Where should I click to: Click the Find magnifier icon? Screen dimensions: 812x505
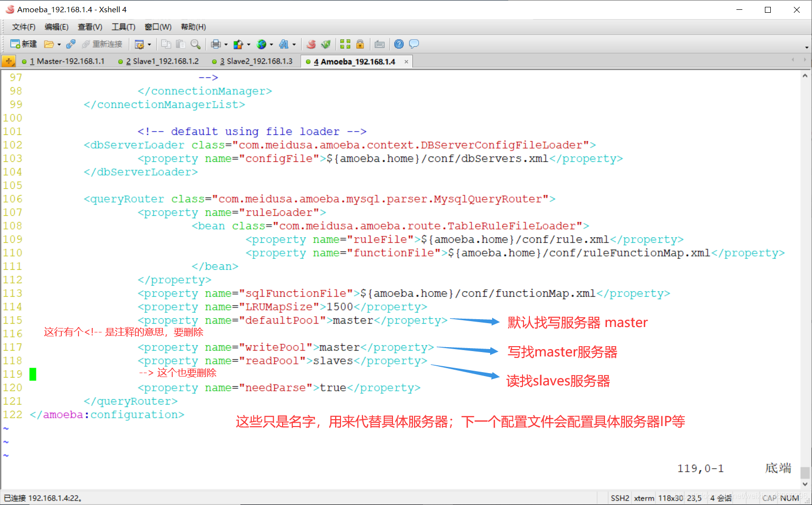(x=195, y=44)
